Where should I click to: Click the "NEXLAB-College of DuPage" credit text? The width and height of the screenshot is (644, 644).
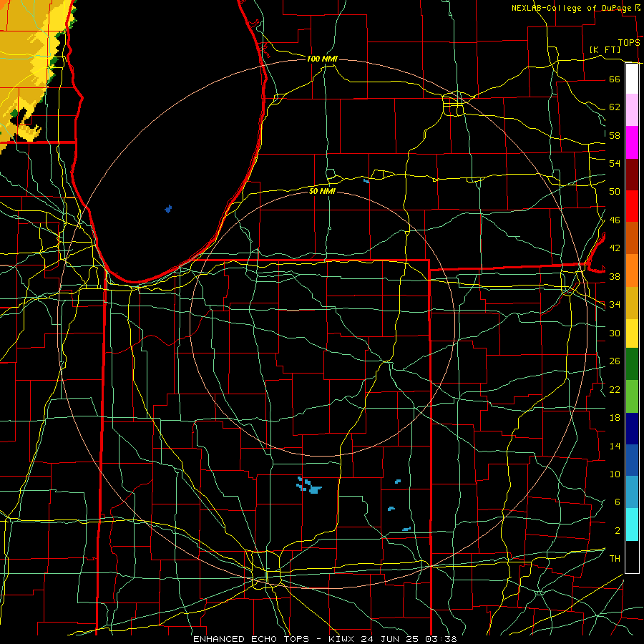[572, 8]
